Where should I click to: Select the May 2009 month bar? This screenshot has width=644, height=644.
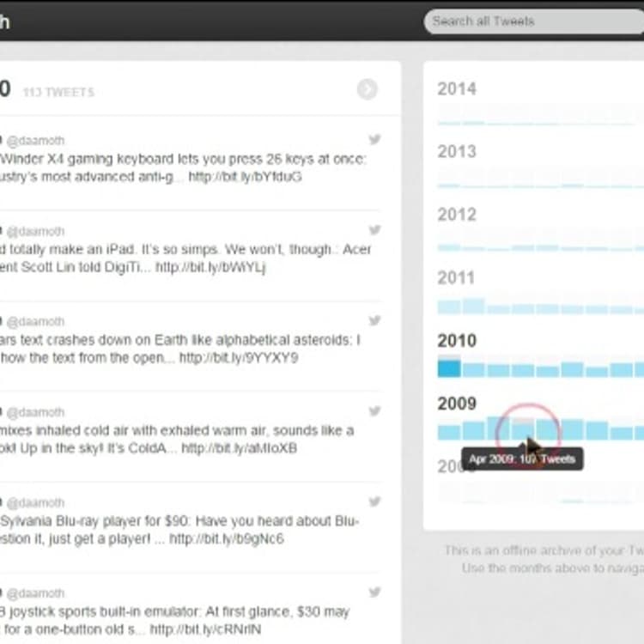click(x=548, y=428)
